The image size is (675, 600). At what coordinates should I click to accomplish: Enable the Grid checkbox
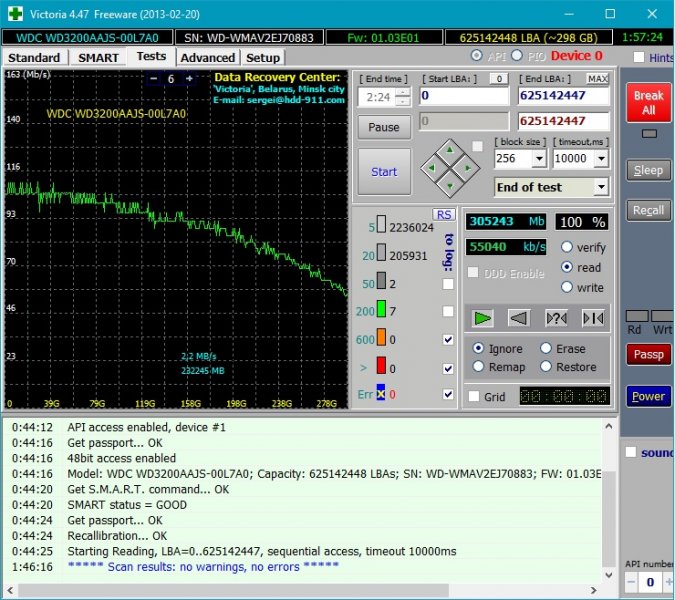point(474,396)
